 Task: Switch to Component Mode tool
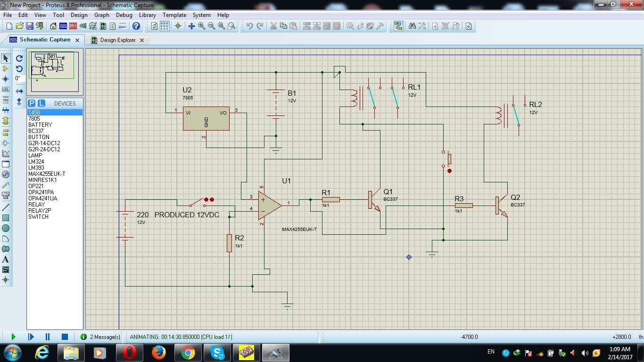click(x=6, y=69)
